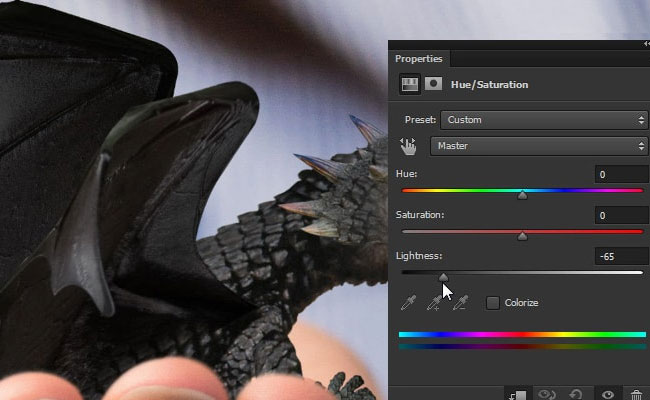
Task: Click the Hue value input field
Action: (622, 174)
